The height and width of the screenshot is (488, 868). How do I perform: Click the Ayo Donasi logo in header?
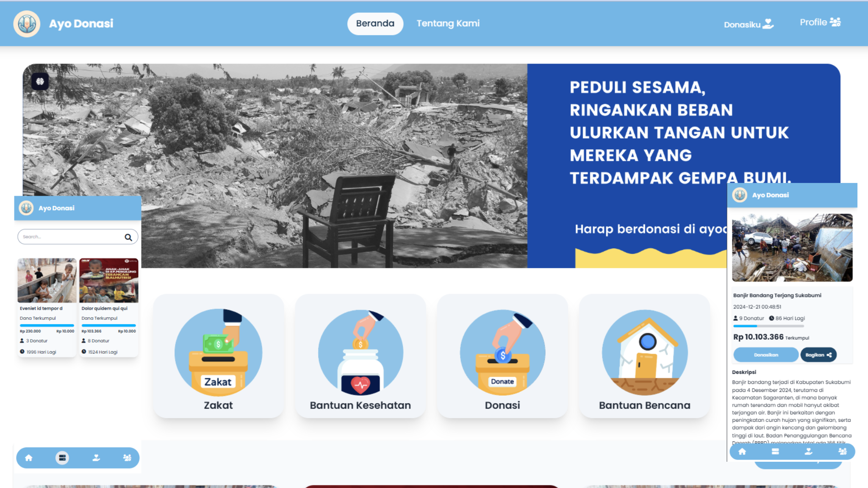click(x=27, y=24)
